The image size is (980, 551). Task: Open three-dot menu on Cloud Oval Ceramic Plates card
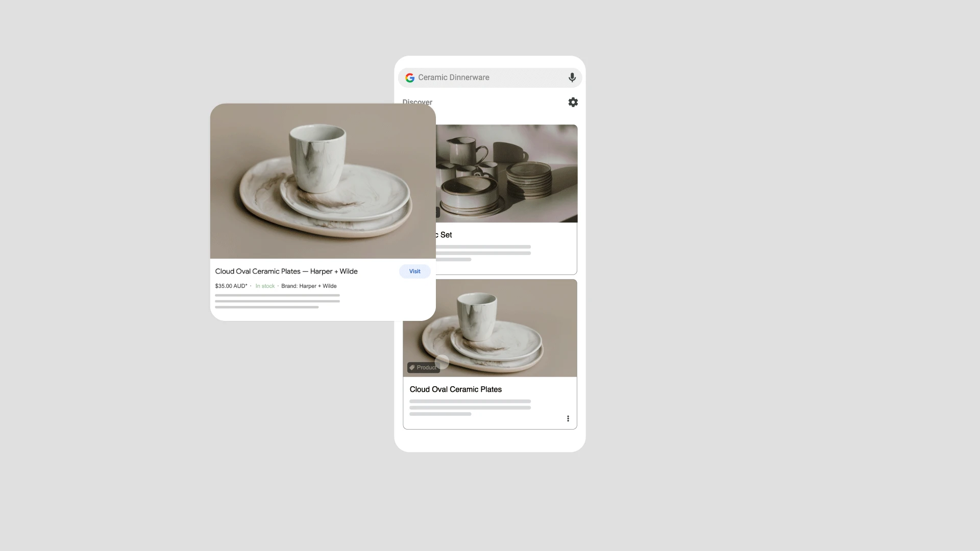click(568, 418)
